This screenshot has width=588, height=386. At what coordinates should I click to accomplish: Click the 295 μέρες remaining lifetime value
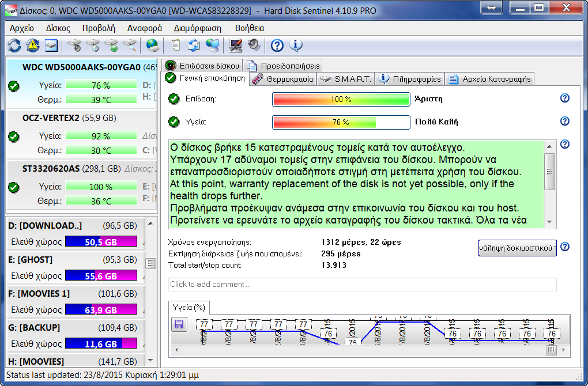click(x=341, y=253)
